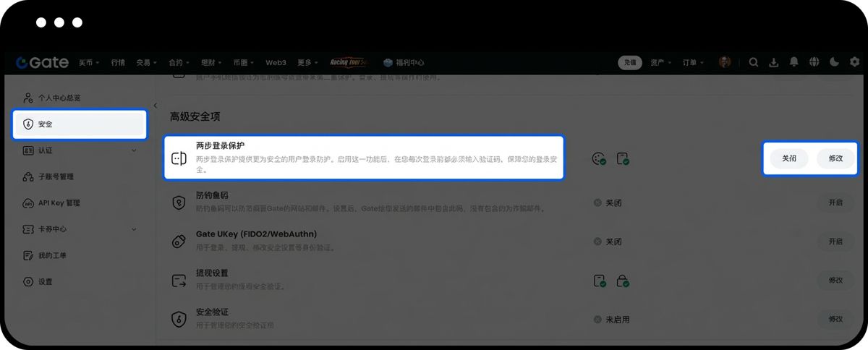Click the 个人中心总览 person icon

click(28, 98)
